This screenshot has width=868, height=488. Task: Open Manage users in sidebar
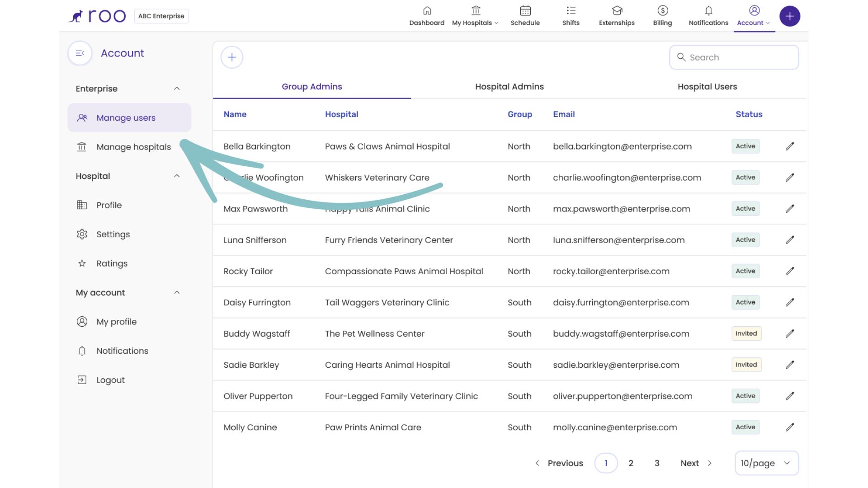[x=129, y=117]
